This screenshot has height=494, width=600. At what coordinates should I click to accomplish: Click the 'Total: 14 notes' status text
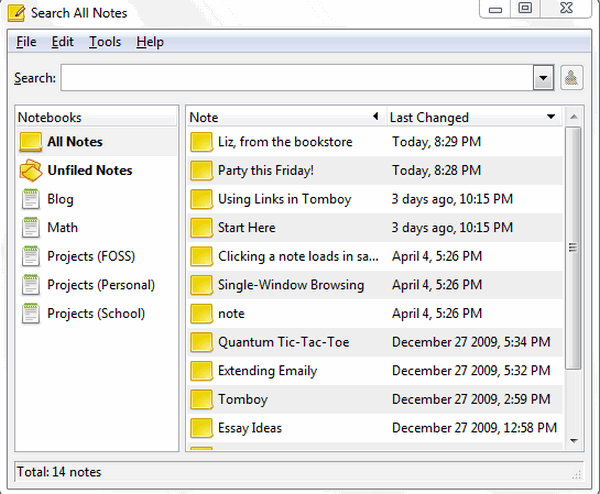click(x=59, y=472)
